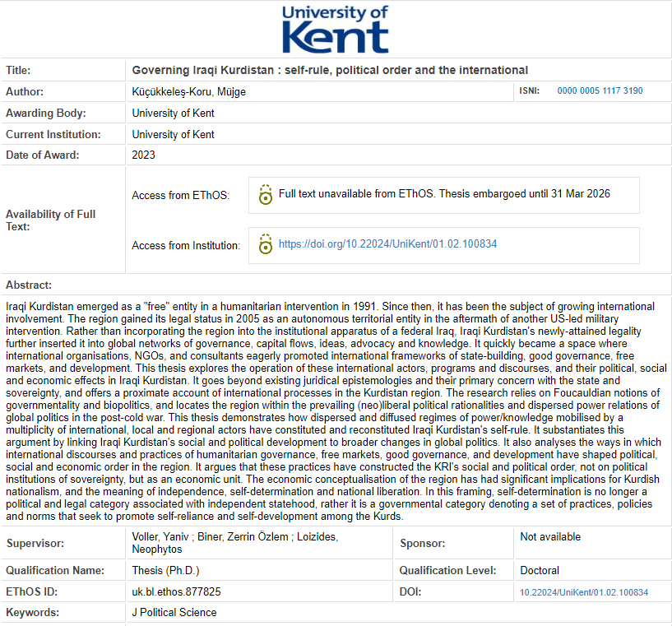Screen dimensions: 672x626
Task: Click the Date of Award value 2023
Action: pyautogui.click(x=143, y=155)
